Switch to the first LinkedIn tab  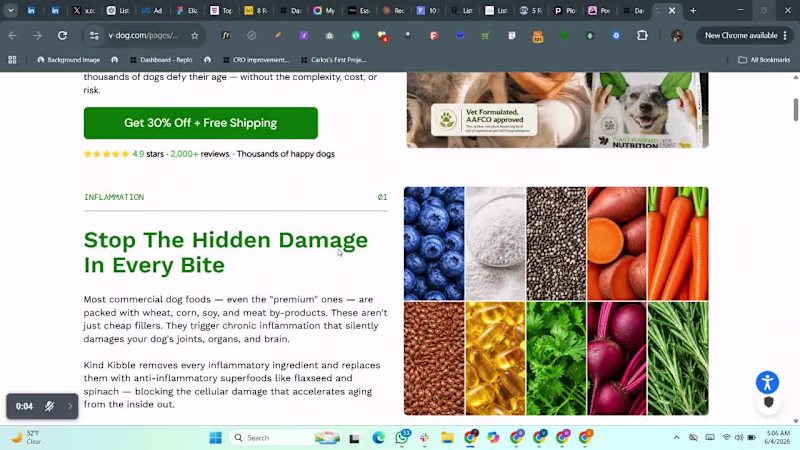pos(31,10)
